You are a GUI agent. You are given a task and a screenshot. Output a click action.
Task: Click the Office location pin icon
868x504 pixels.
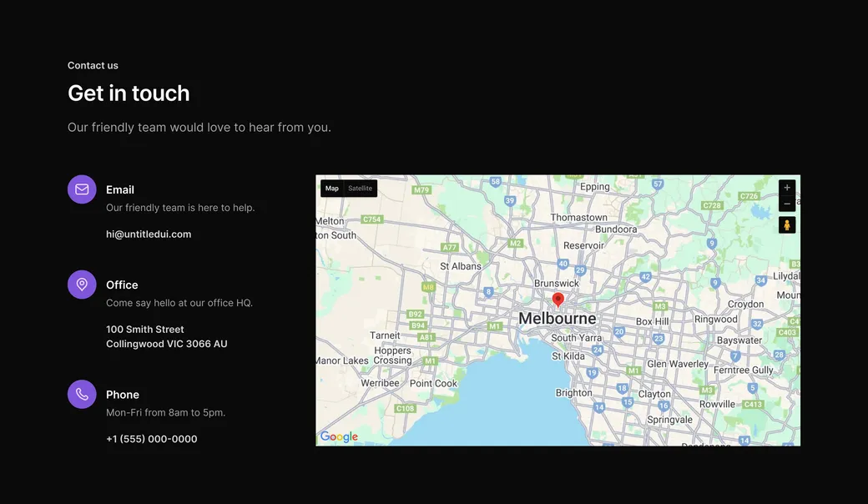coord(81,284)
